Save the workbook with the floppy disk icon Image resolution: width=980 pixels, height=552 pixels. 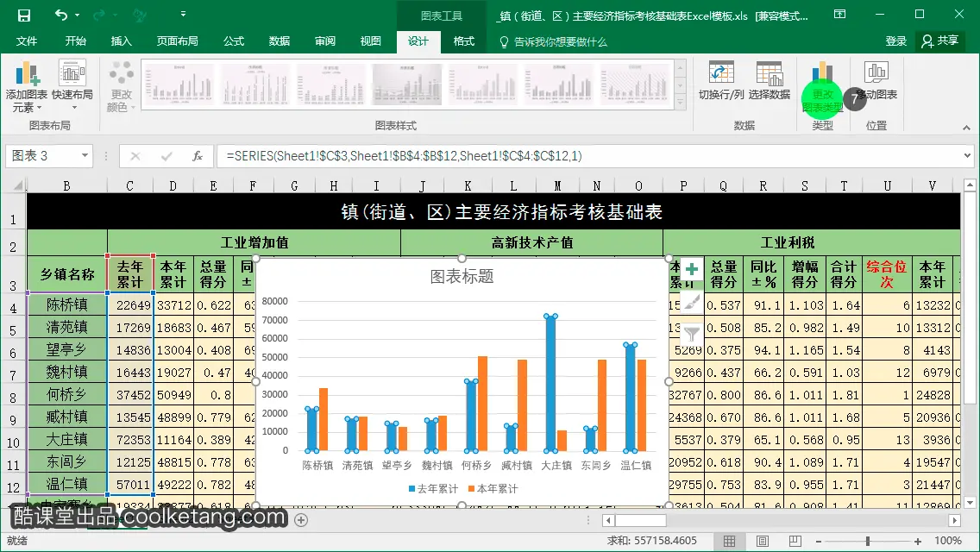23,15
